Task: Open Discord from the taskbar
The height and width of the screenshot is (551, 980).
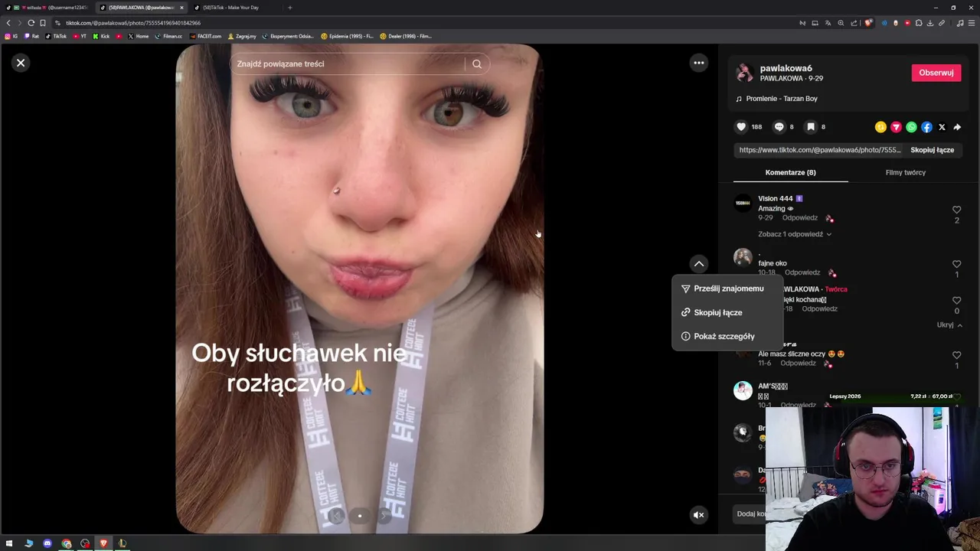Action: 47,543
